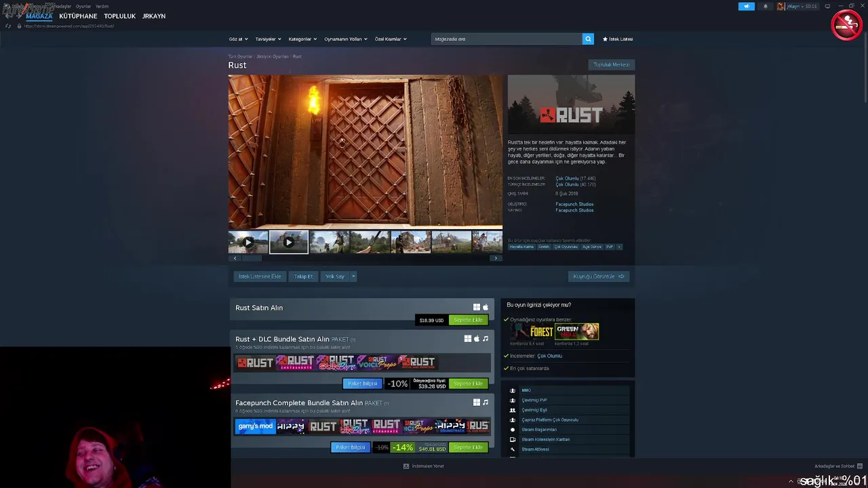The width and height of the screenshot is (868, 488).
Task: Open the Üretim tag
Action: click(544, 247)
